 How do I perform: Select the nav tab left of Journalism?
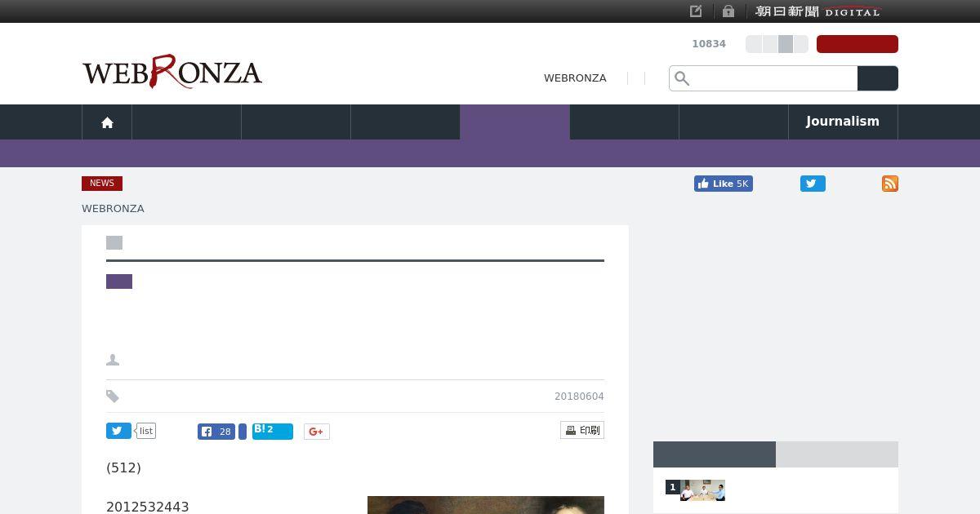click(x=733, y=122)
